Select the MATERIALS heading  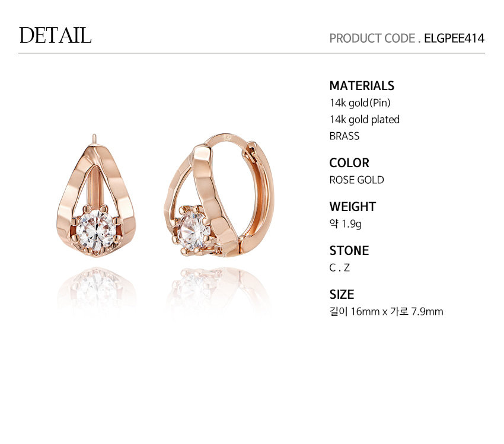[362, 86]
